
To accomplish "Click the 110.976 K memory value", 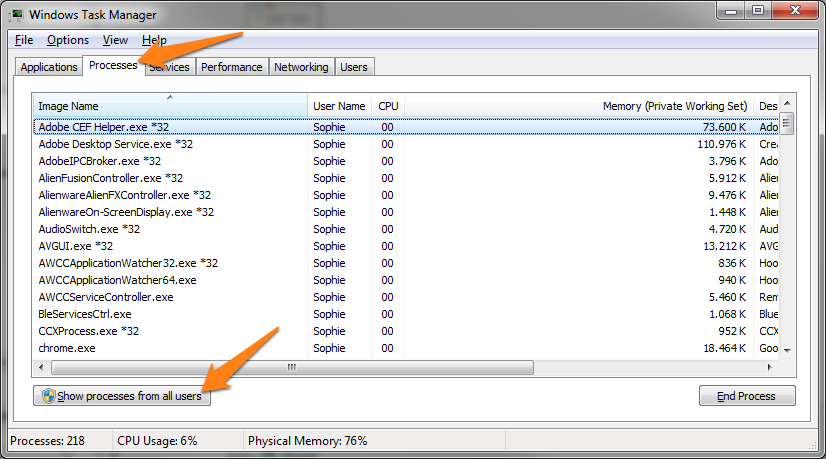I will pos(722,144).
